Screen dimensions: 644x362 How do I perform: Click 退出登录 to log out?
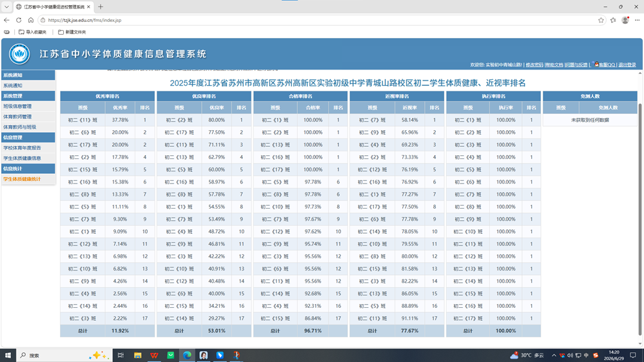pyautogui.click(x=627, y=65)
